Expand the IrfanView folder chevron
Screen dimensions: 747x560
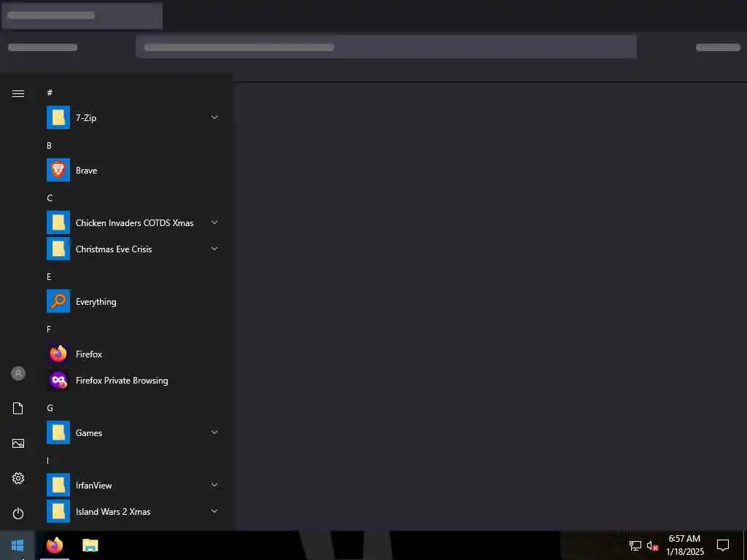click(214, 485)
